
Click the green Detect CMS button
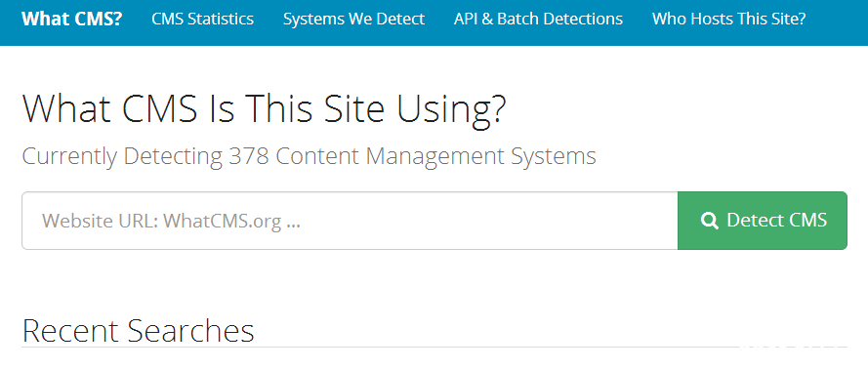coord(763,221)
